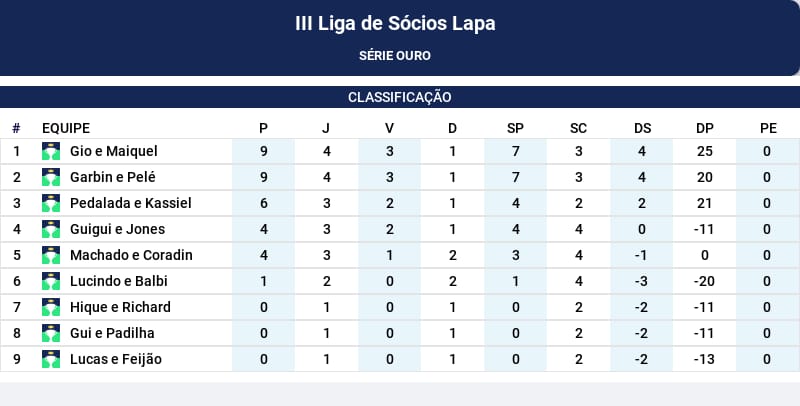Select the III Liga de Sócios Lapa title

click(395, 23)
